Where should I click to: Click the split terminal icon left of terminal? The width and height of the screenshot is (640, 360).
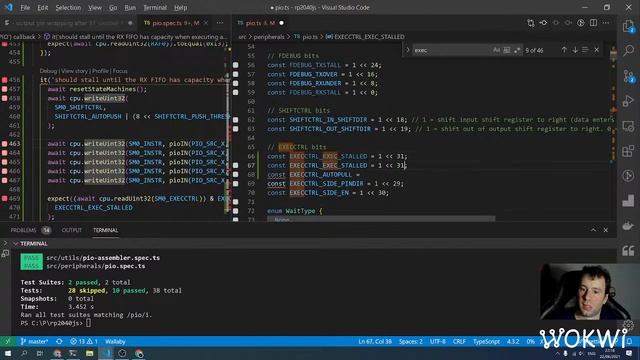[5, 254]
